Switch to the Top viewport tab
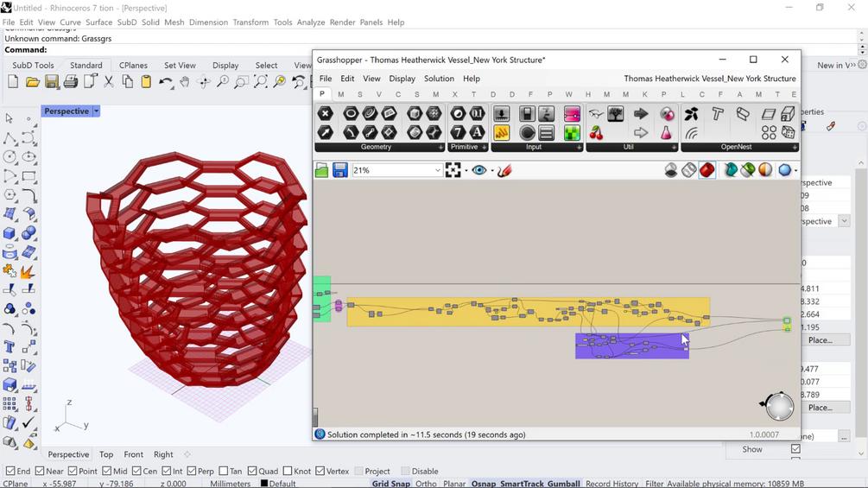The height and width of the screenshot is (488, 868). click(106, 454)
